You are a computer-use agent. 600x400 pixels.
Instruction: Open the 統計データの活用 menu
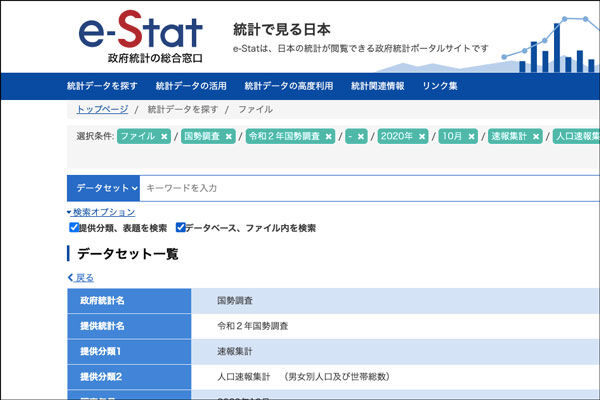point(191,86)
